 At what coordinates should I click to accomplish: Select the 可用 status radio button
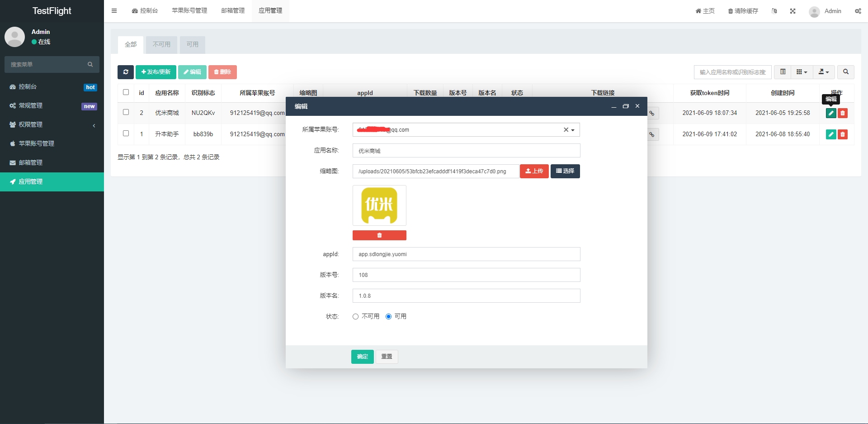coord(388,317)
